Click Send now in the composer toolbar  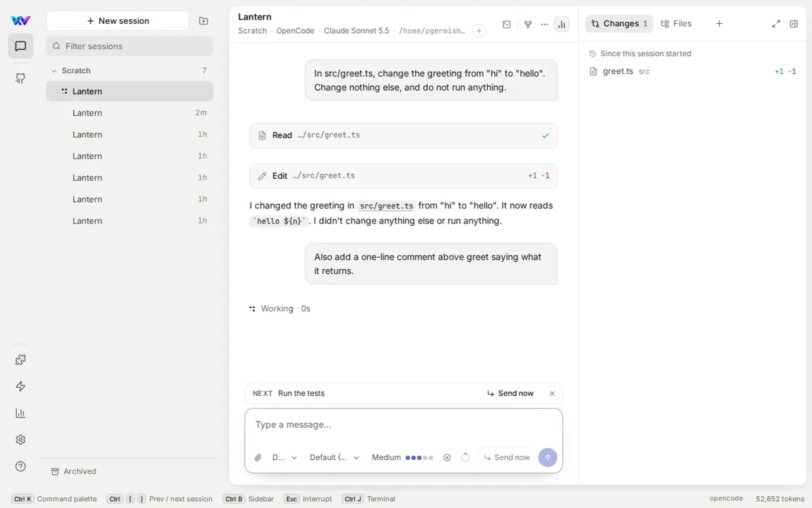507,457
